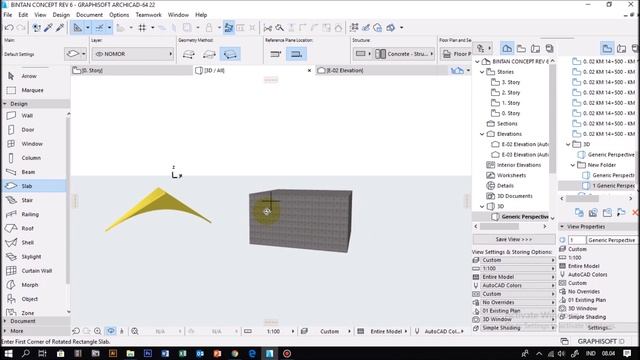
Task: Toggle layer NOMOR eye visibility
Action: pyautogui.click(x=99, y=54)
